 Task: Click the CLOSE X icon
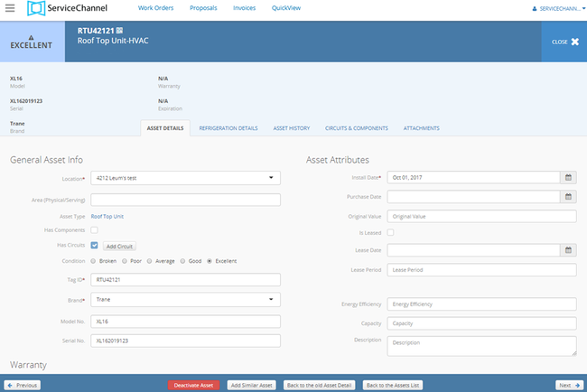click(575, 42)
